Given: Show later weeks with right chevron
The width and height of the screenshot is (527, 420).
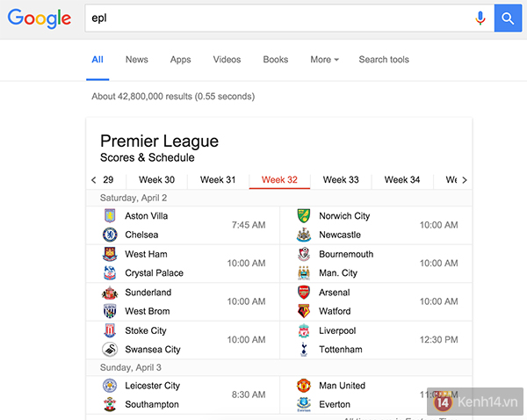Looking at the screenshot, I should coord(465,180).
